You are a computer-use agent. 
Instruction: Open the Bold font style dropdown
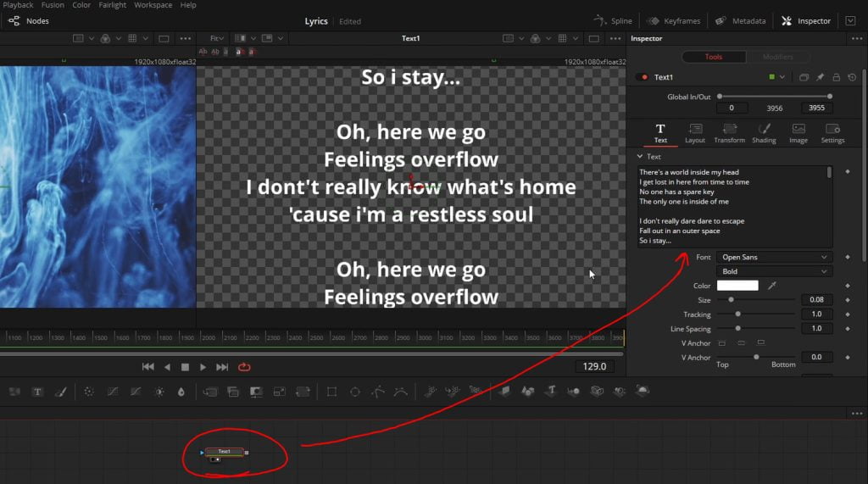coord(773,271)
